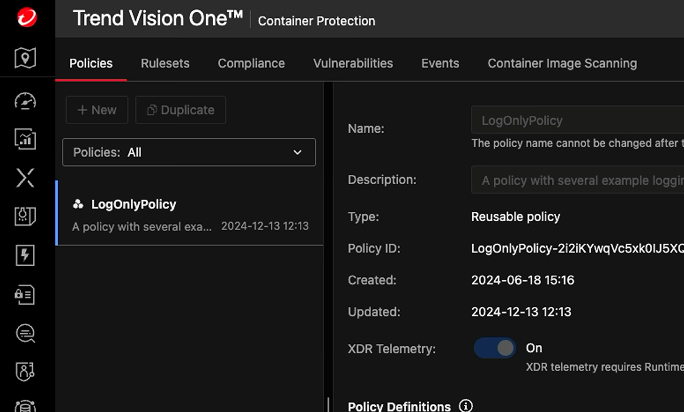Open the lightning bolt sidebar icon
Viewport: 684px width, 412px height.
click(27, 255)
